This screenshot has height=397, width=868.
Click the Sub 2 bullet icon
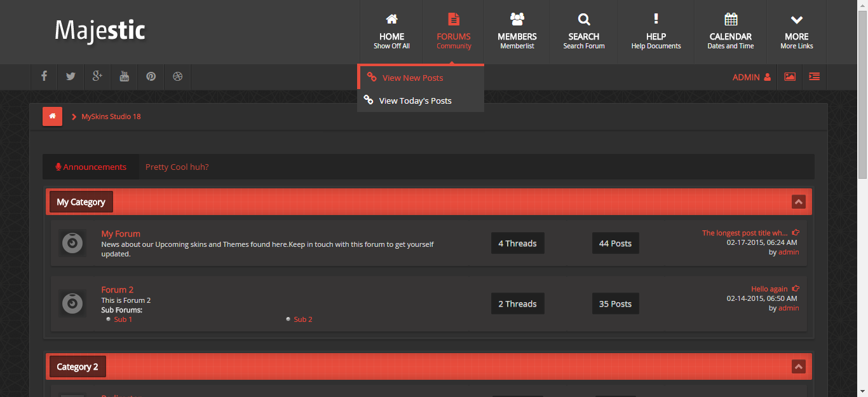288,319
